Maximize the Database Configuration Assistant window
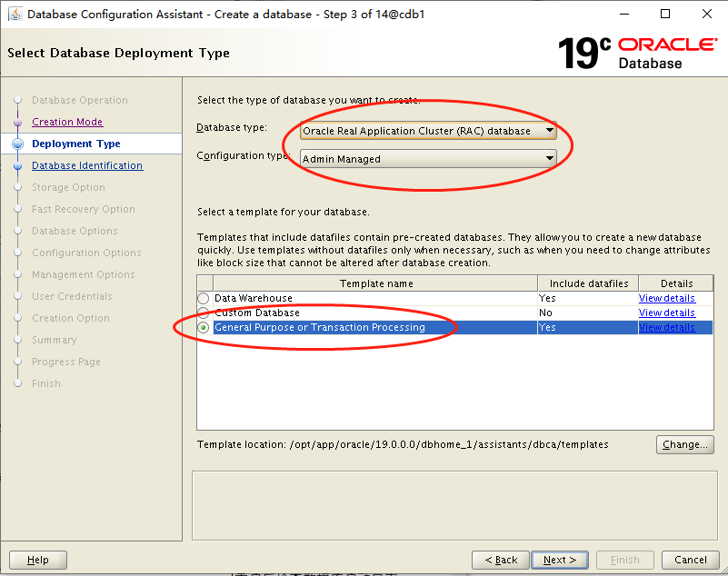 [665, 15]
